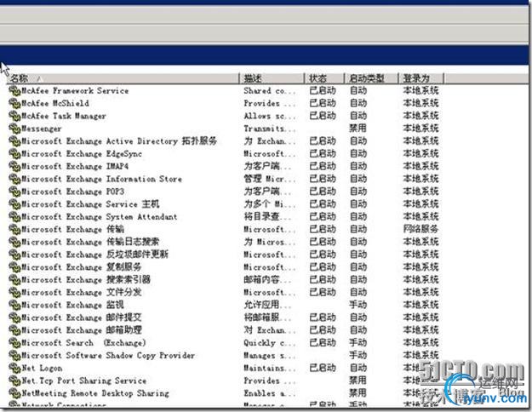The image size is (532, 412).
Task: Click the icon for Exchange 反垃圾邮件更新
Action: [14, 255]
